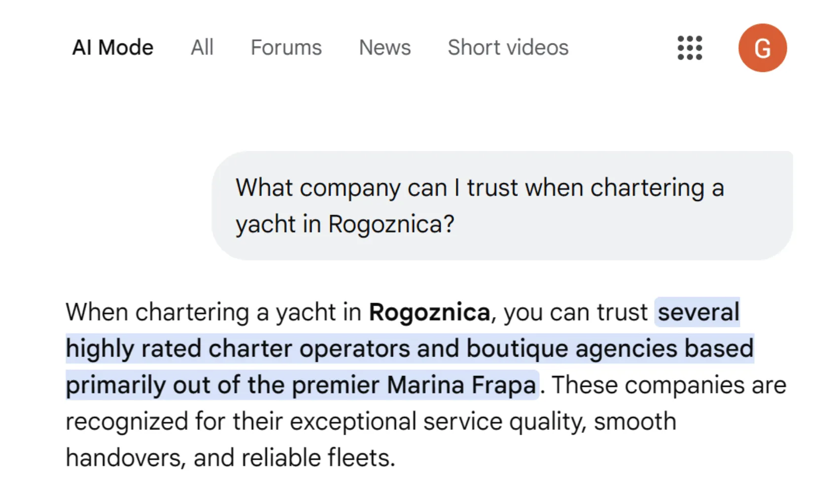Screen dimensions: 840x504
Task: Open the Google apps grid icon
Action: pos(690,48)
